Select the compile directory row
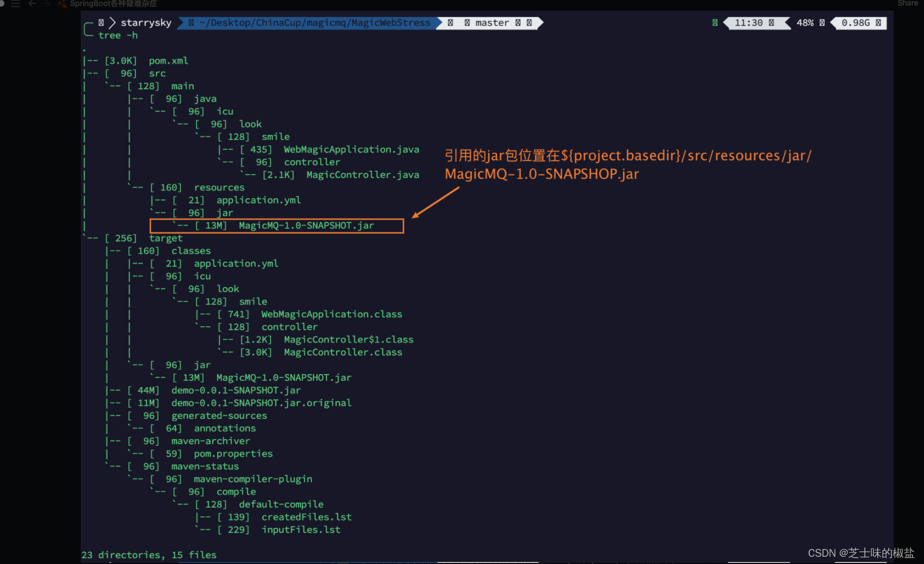 tap(203, 492)
